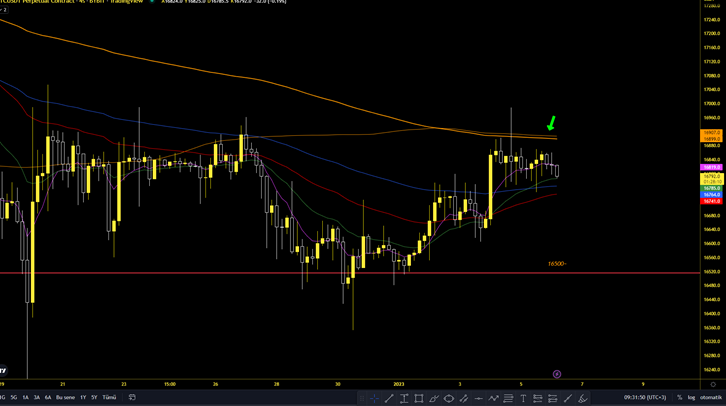Screen dimensions: 726x406
Task: Expand the collapsed indicator legend
Action: [4, 10]
